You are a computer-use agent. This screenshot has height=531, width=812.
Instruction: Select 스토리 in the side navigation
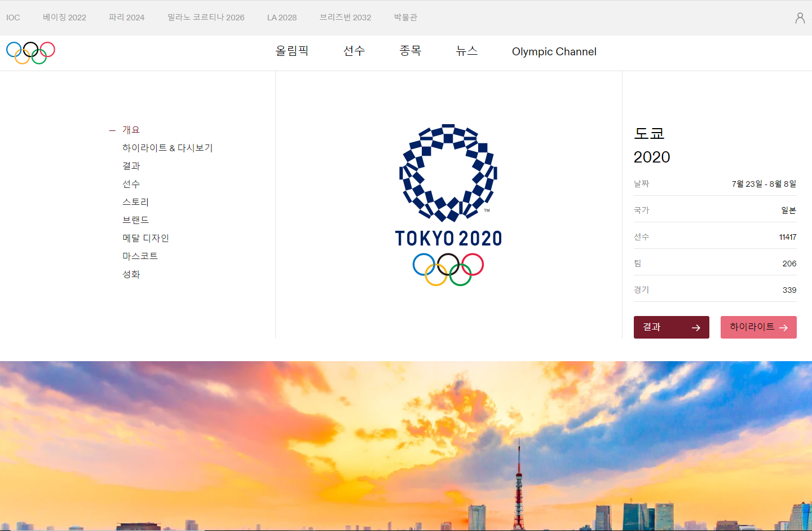coord(135,202)
